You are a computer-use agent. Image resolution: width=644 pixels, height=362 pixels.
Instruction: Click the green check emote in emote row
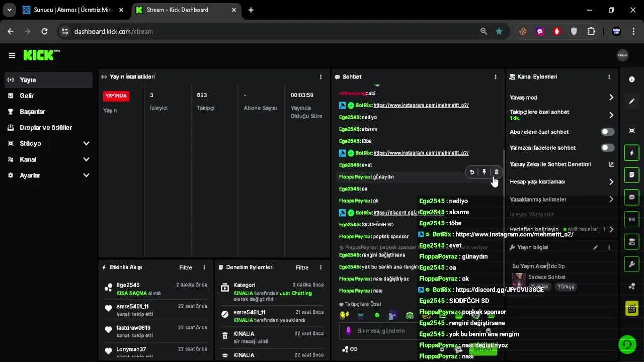pos(377,315)
